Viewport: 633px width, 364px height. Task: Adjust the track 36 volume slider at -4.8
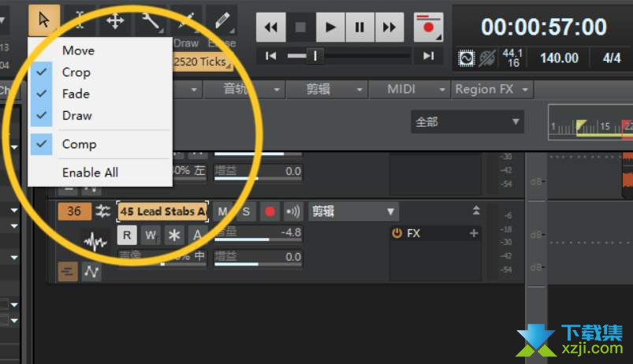coord(258,234)
